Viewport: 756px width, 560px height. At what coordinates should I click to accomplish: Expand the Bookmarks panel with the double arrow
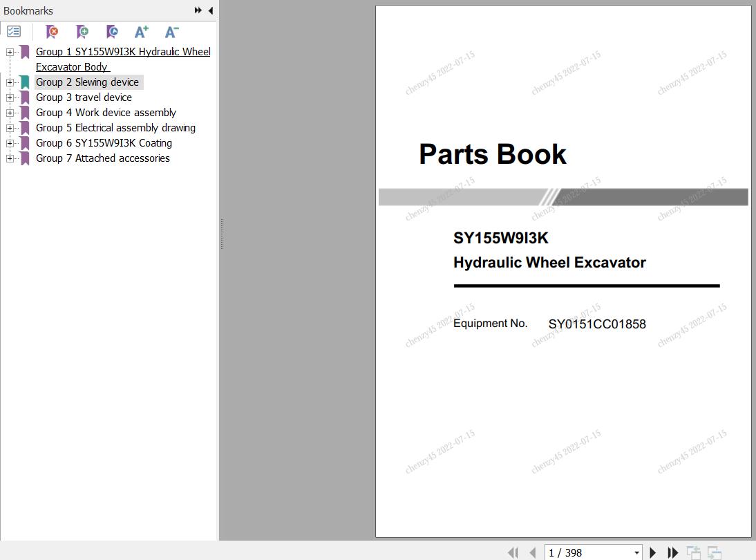198,10
